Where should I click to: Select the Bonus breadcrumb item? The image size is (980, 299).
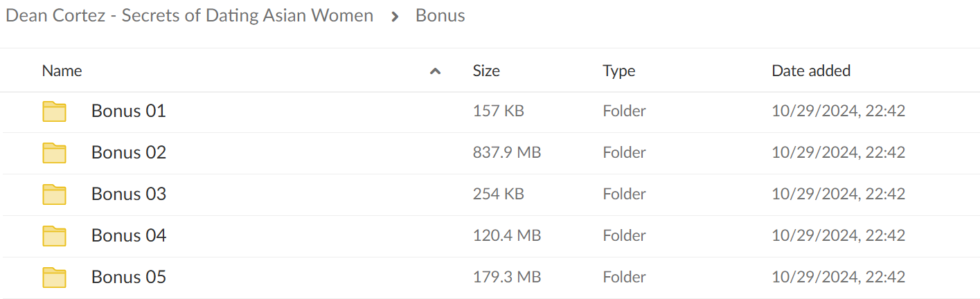440,15
